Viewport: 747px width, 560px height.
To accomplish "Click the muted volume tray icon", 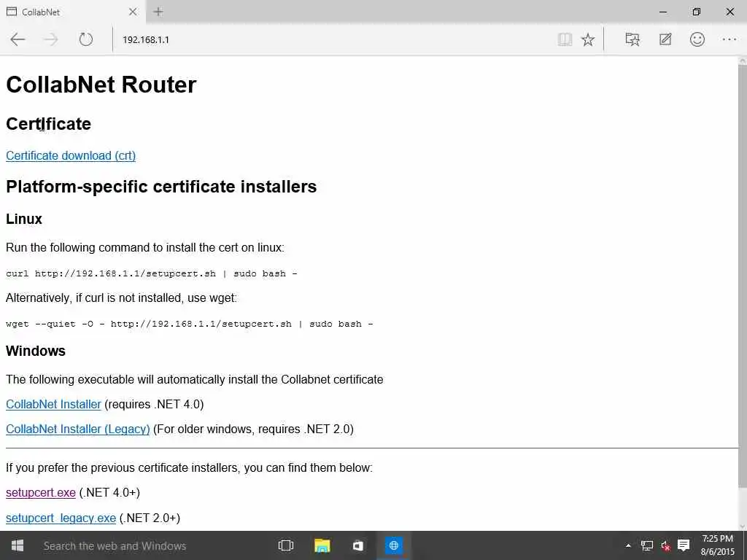I will 665,545.
